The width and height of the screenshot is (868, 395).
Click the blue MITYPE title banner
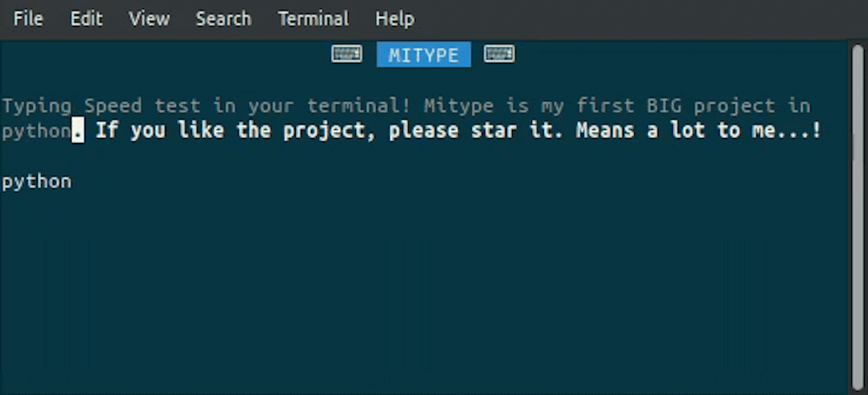(424, 55)
